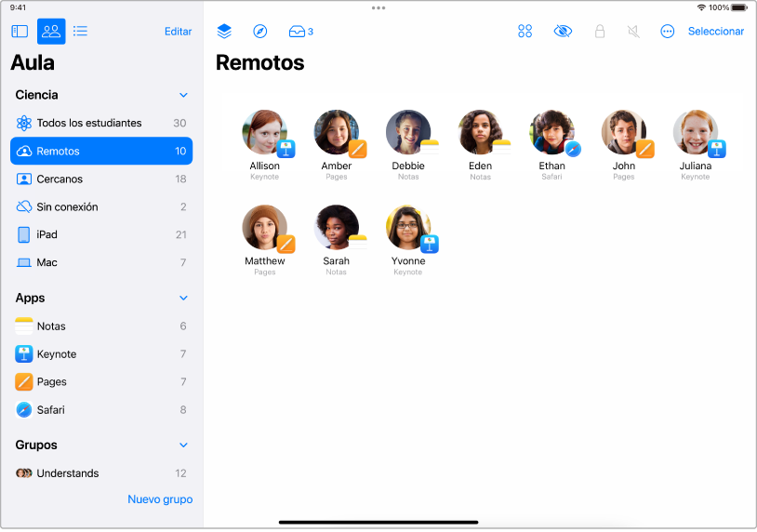Screen dimensions: 757x532
Task: Select the students group view icon
Action: tap(51, 32)
